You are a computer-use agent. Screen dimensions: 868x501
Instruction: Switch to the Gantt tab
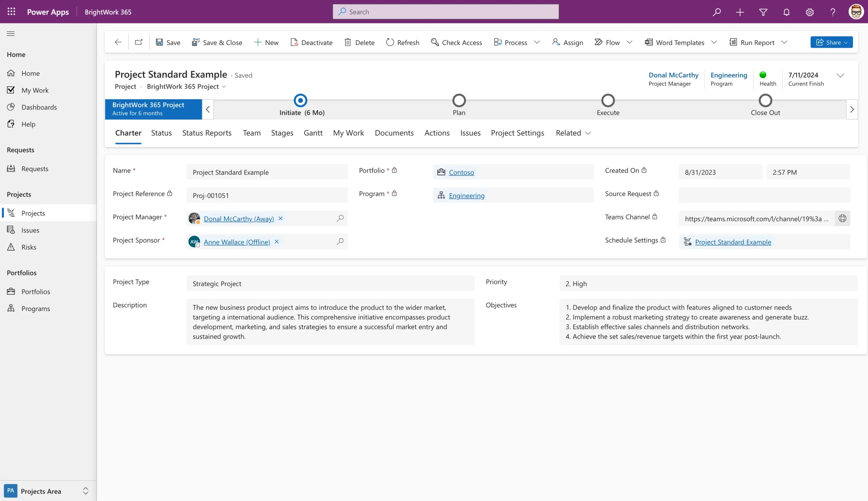[x=313, y=133]
